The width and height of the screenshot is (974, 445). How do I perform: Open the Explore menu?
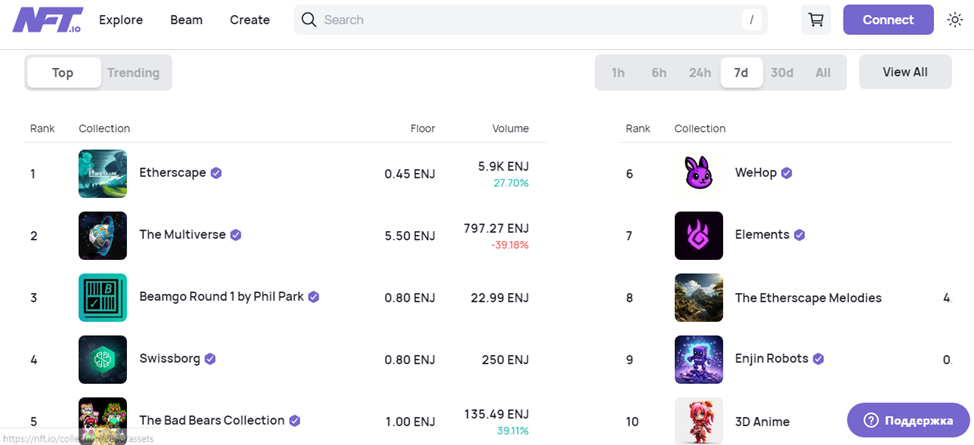tap(121, 20)
